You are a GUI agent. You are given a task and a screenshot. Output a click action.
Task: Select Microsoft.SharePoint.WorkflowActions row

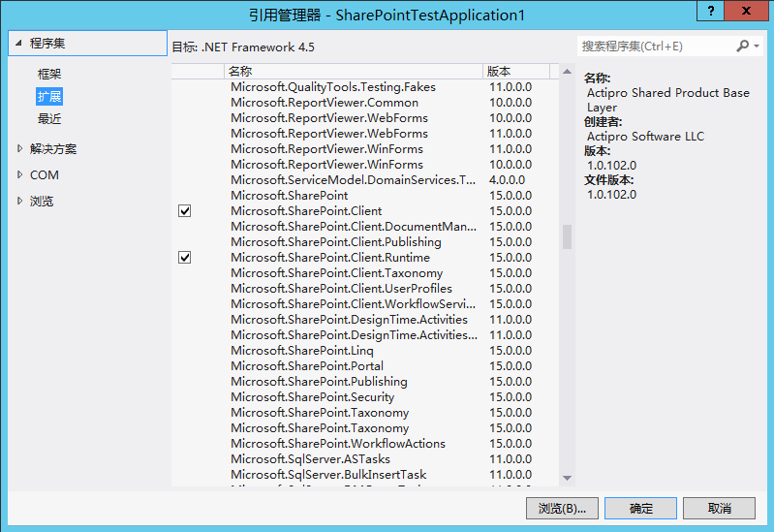tap(365, 444)
